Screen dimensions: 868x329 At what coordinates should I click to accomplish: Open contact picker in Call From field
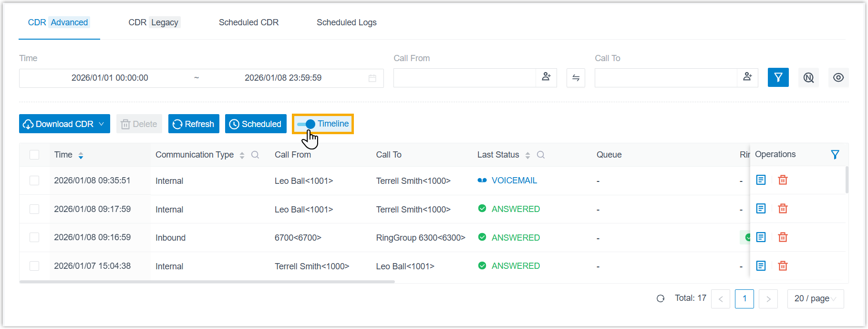tap(546, 77)
